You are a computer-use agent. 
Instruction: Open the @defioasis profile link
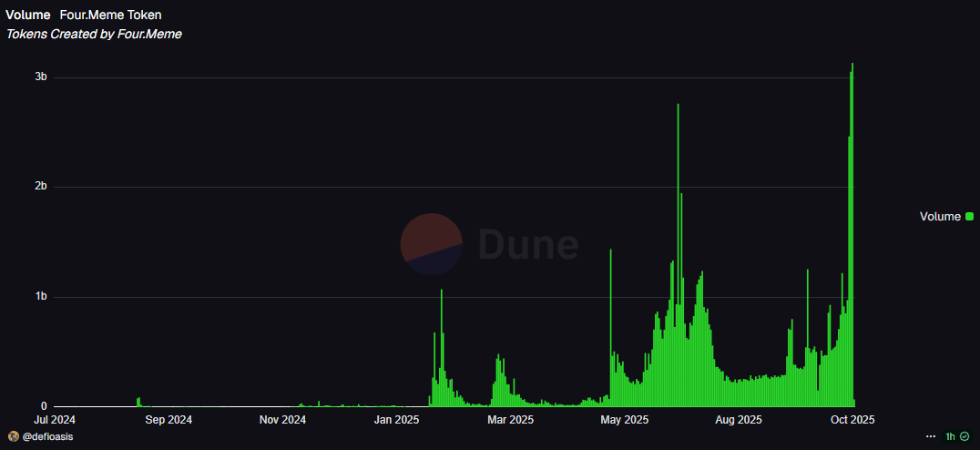pos(46,436)
